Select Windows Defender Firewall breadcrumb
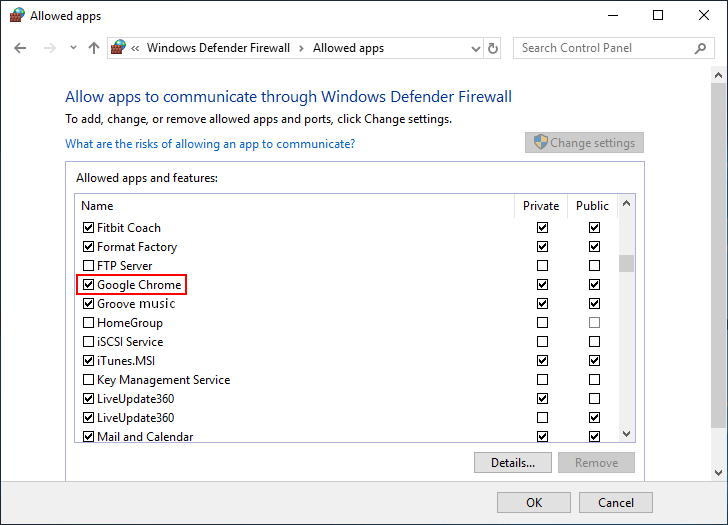This screenshot has height=525, width=728. (x=218, y=48)
